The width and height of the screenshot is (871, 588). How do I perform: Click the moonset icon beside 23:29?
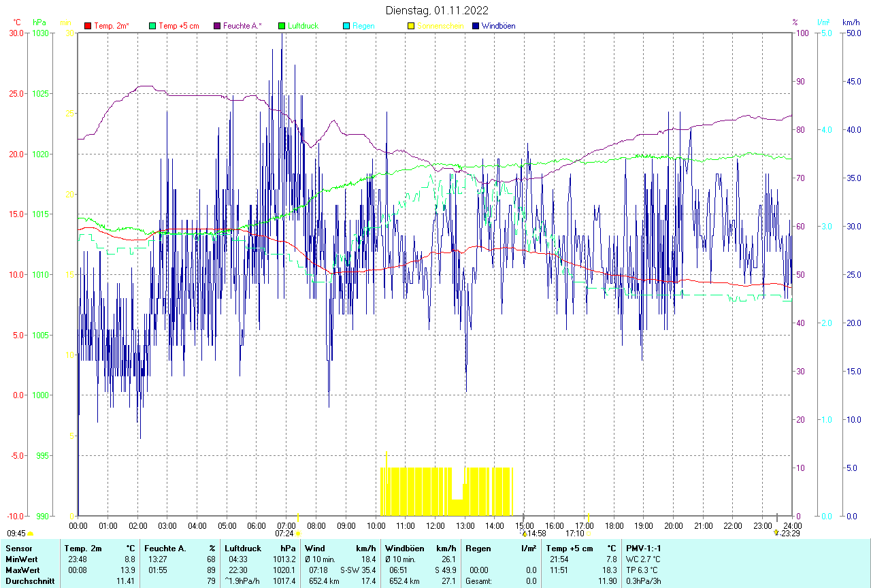[x=776, y=534]
